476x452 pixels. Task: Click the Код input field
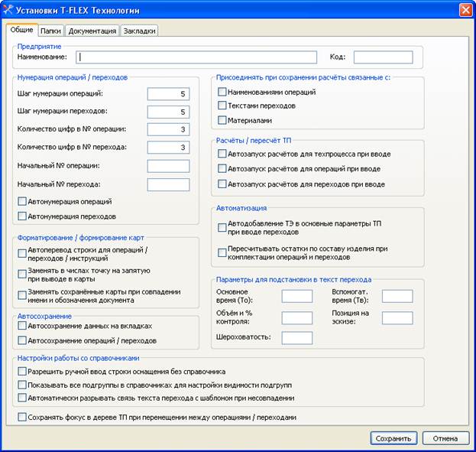tap(383, 57)
